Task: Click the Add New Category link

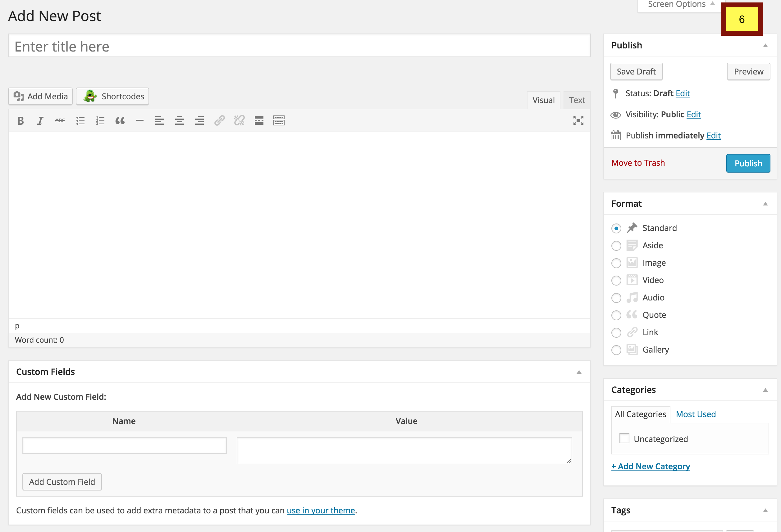Action: coord(650,466)
